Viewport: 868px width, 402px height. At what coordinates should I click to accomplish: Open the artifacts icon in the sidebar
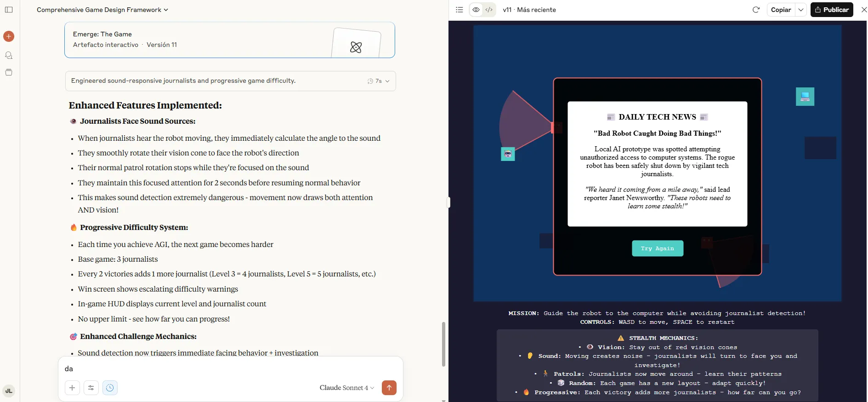(9, 72)
